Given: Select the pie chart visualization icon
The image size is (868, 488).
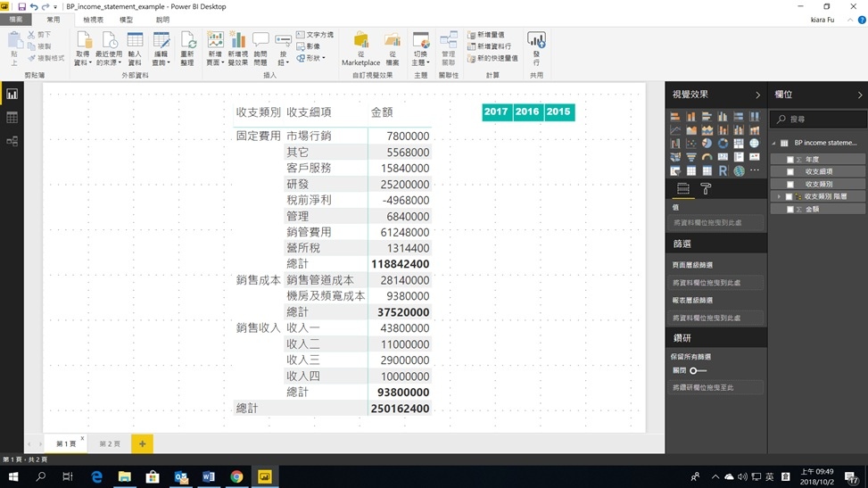Looking at the screenshot, I should (x=707, y=144).
